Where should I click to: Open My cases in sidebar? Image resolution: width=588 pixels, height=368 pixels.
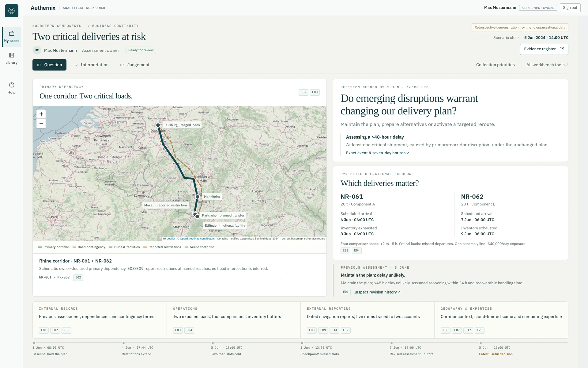pos(12,37)
